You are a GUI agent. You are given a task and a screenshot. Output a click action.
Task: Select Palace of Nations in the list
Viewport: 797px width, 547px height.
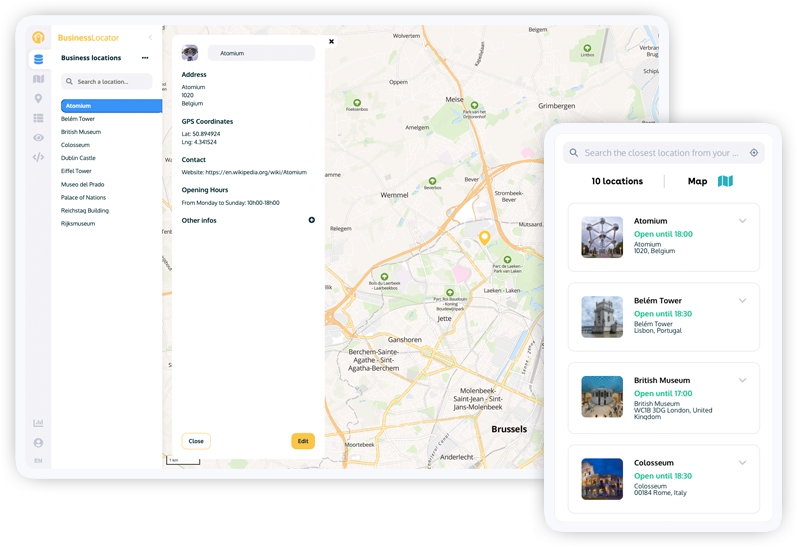(83, 197)
